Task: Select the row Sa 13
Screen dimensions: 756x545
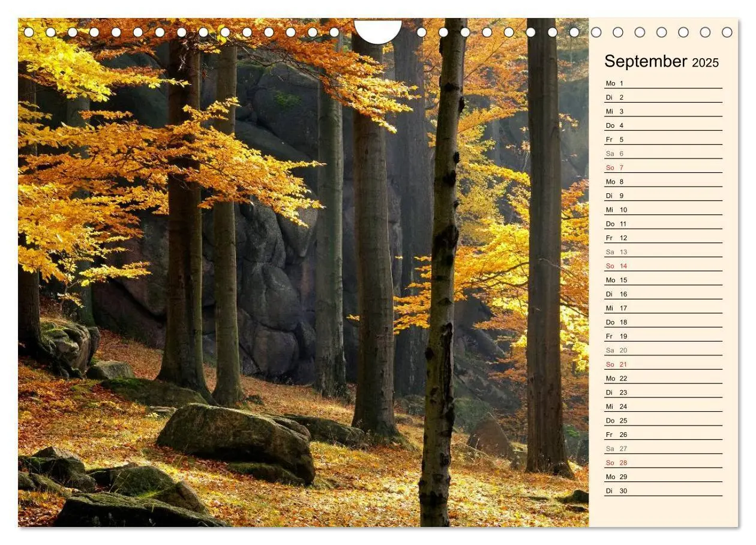Action: coord(663,251)
